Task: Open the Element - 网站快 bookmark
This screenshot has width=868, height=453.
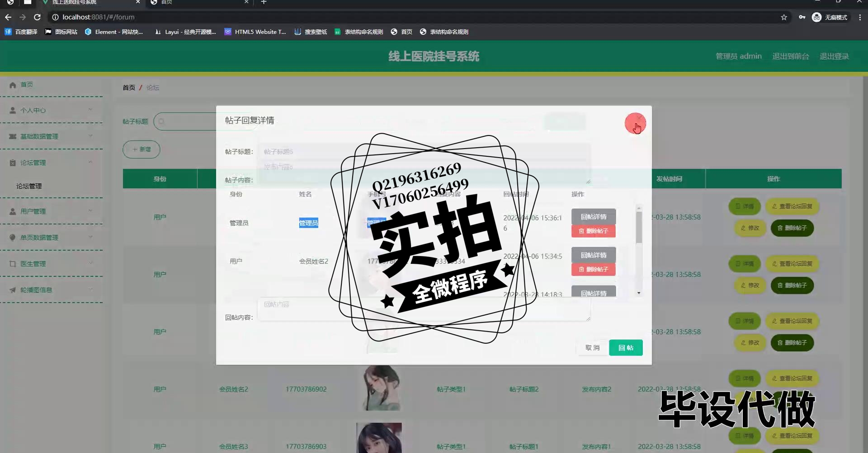Action: coord(114,32)
